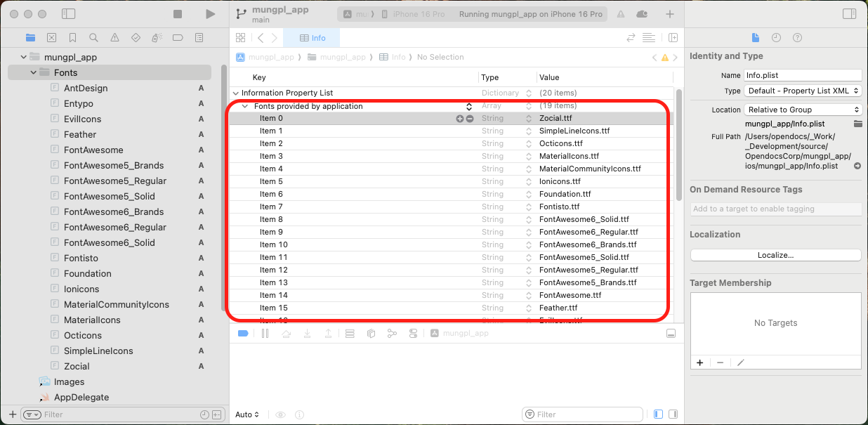Screen dimensions: 868x425
Task: Open key stepper for Fonts provided by application
Action: pyautogui.click(x=469, y=106)
